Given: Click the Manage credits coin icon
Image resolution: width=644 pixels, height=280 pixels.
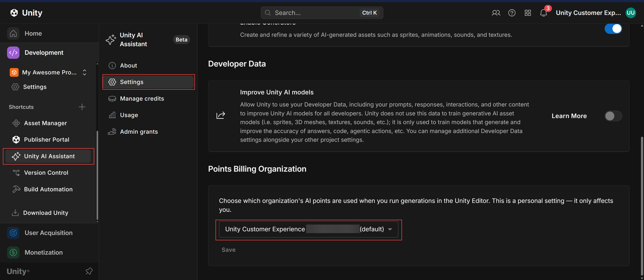Looking at the screenshot, I should tap(112, 99).
